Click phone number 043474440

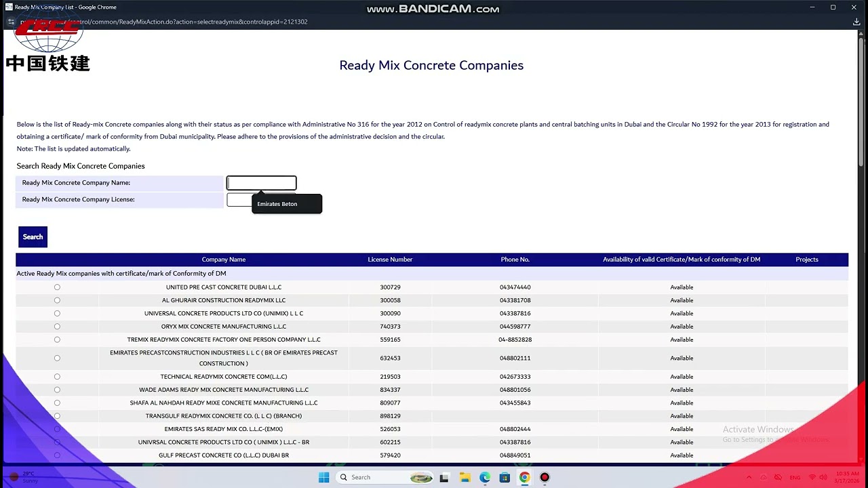coord(515,287)
